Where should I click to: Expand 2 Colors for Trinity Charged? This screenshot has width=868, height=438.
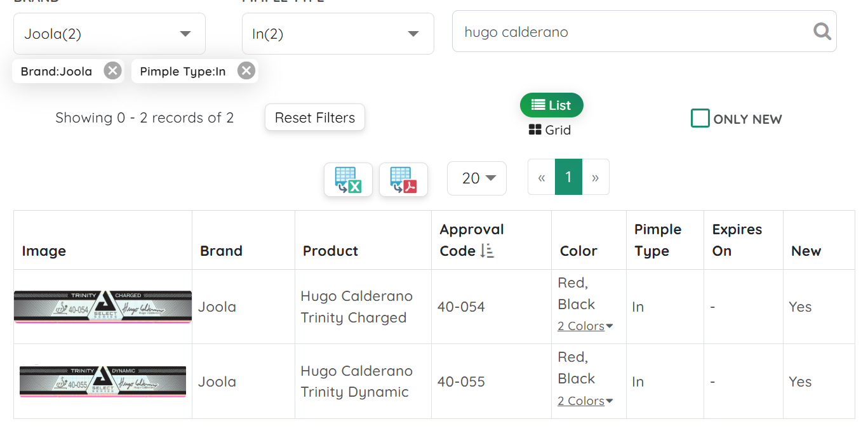click(x=585, y=326)
